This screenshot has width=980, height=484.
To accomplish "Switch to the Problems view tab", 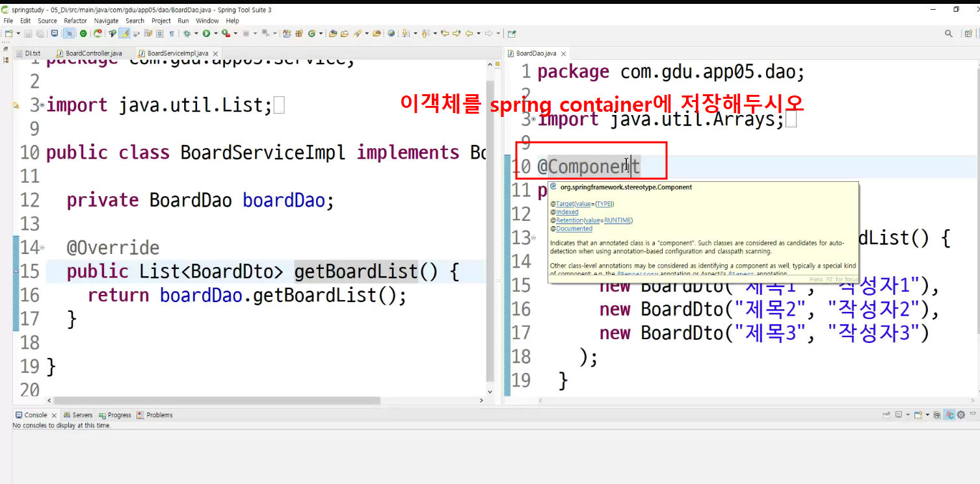I will pos(155,415).
